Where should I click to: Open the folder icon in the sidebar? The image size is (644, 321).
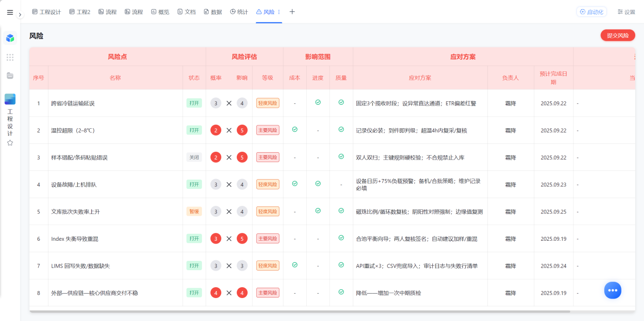10,75
